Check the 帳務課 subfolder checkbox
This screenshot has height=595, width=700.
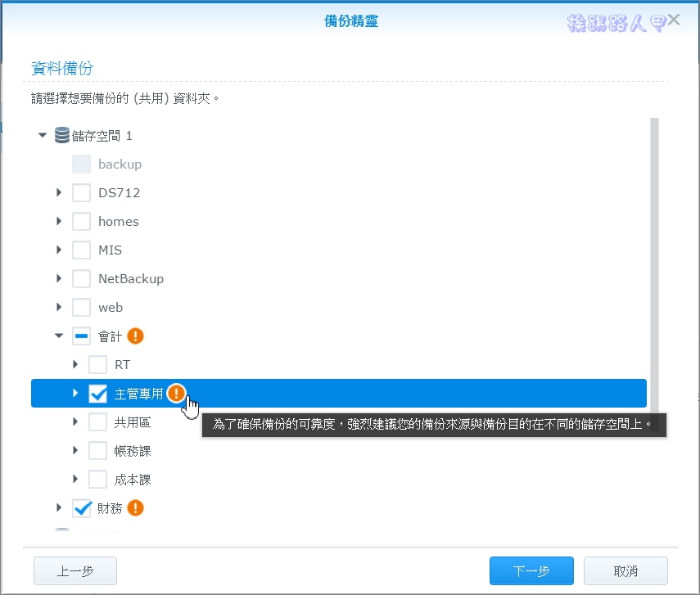[x=97, y=451]
